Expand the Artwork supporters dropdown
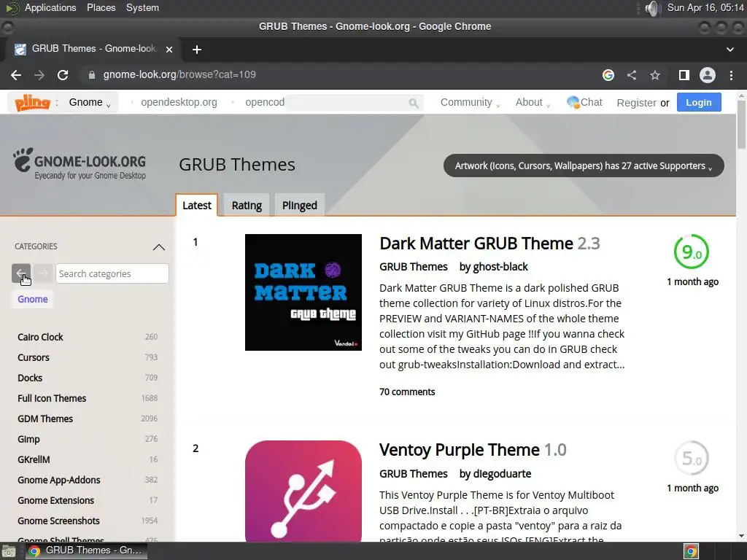This screenshot has width=747, height=560. point(584,166)
